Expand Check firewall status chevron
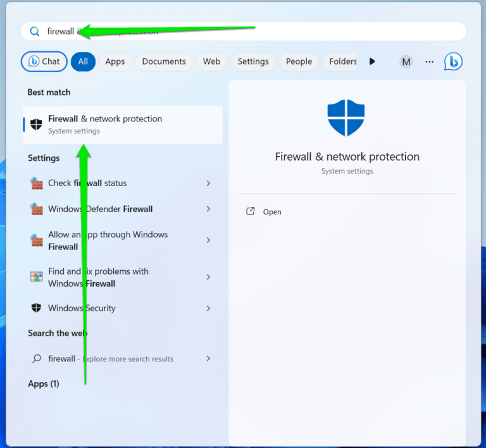486x448 pixels. pos(208,183)
